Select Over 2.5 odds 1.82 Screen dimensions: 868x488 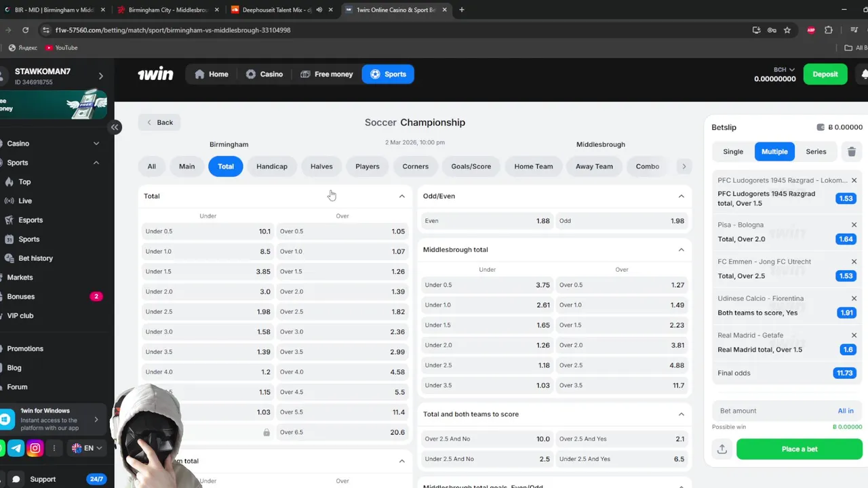coord(342,312)
